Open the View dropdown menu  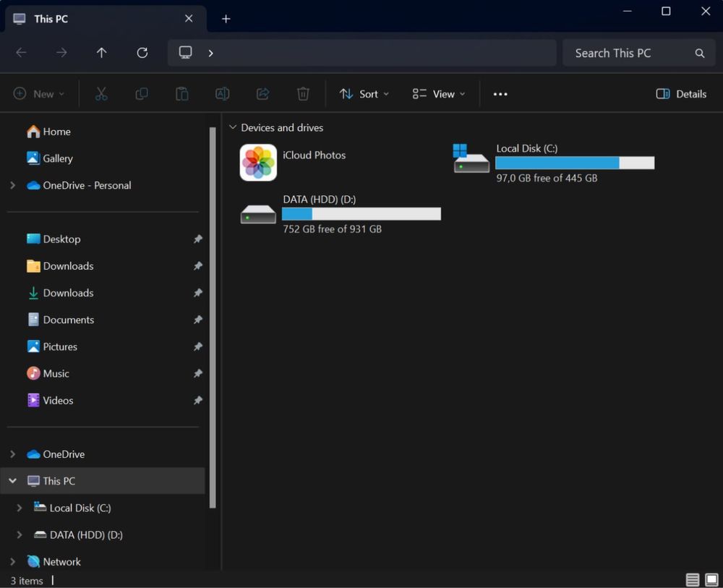pos(439,94)
